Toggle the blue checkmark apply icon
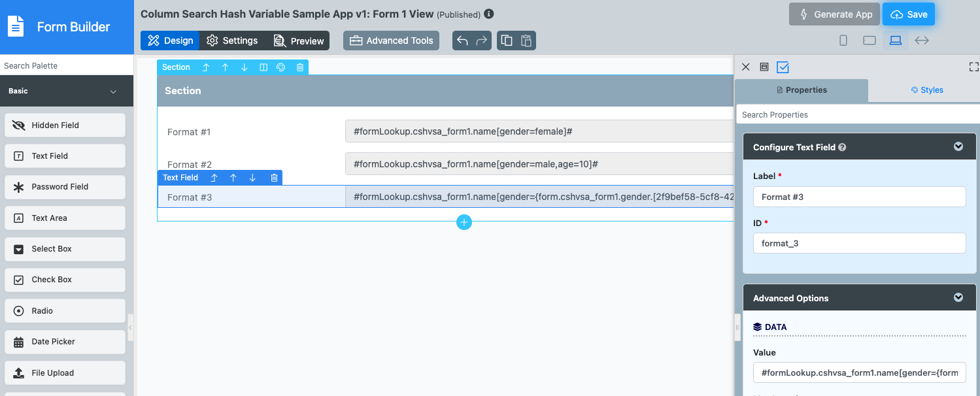Image resolution: width=980 pixels, height=396 pixels. pos(783,67)
